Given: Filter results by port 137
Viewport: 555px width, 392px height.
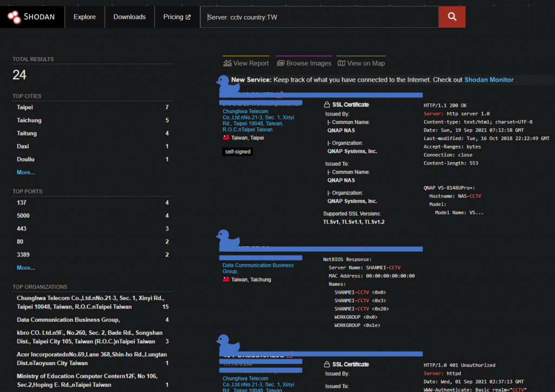Looking at the screenshot, I should (x=93, y=202).
